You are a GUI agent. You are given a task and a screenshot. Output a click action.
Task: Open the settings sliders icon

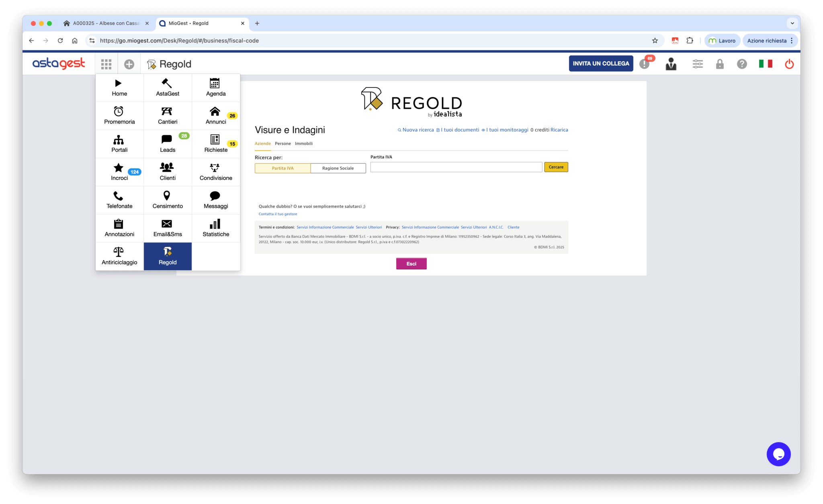point(698,64)
